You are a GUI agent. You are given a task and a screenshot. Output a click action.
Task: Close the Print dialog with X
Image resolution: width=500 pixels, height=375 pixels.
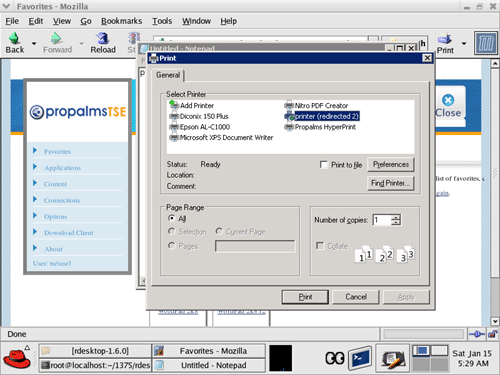pyautogui.click(x=427, y=58)
